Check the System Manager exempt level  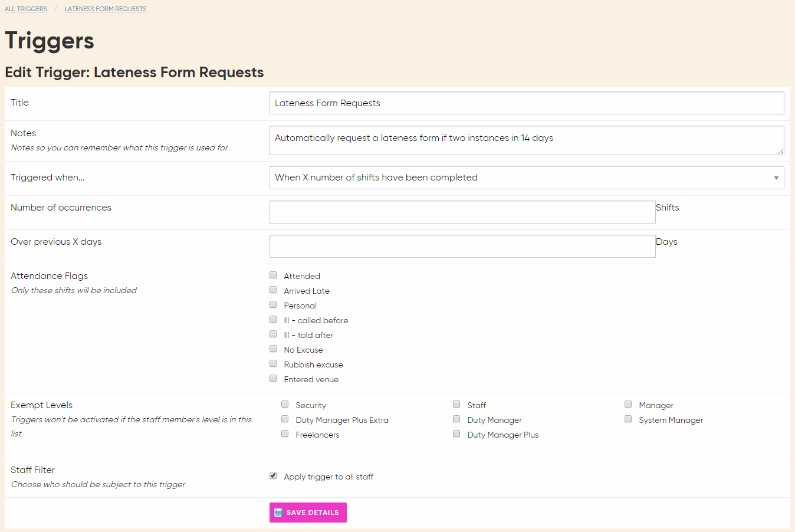pyautogui.click(x=628, y=419)
